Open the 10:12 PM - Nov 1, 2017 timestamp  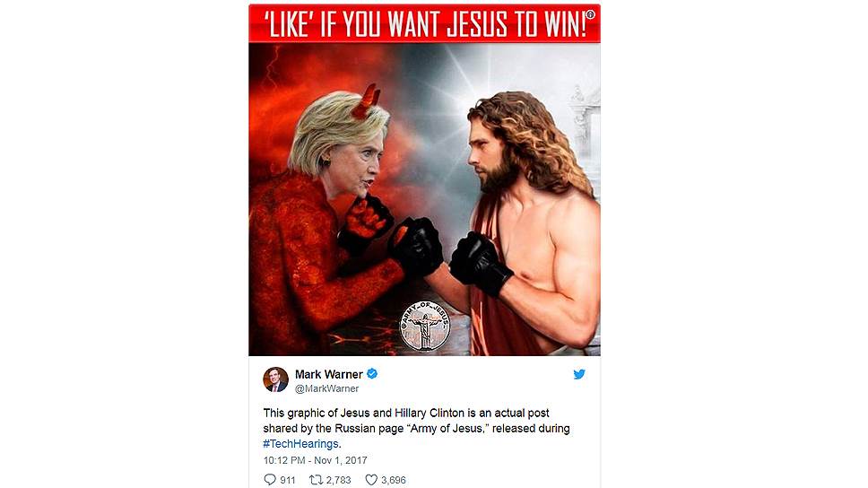pos(315,460)
